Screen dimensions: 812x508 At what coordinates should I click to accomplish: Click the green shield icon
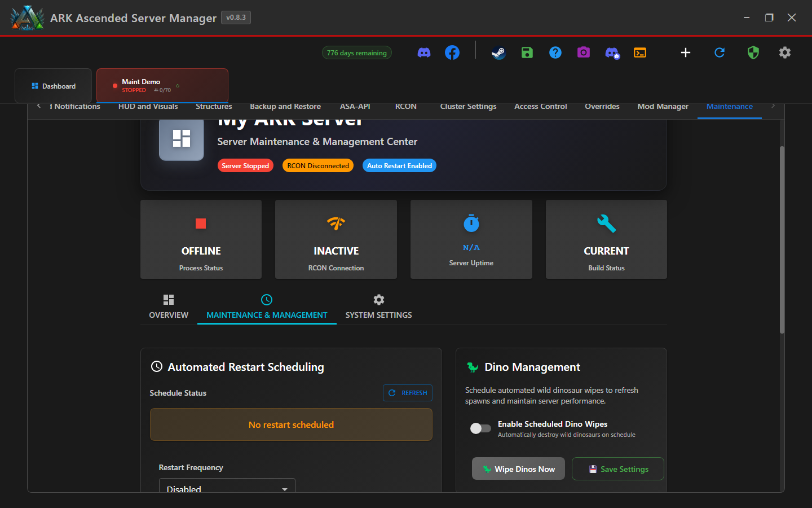pyautogui.click(x=753, y=52)
